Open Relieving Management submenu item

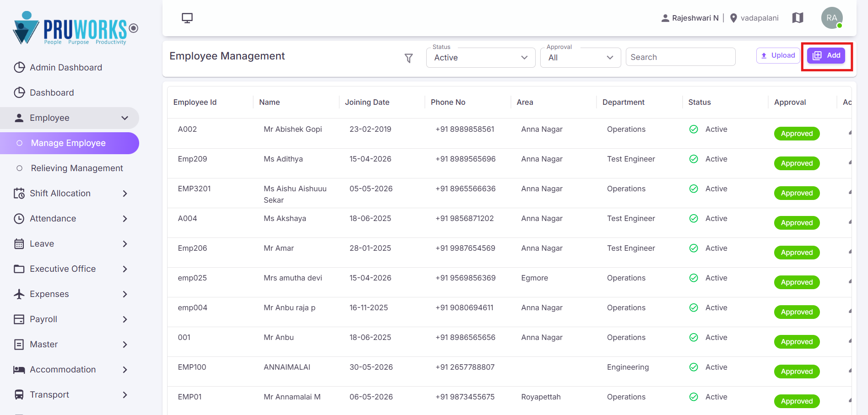pos(70,168)
